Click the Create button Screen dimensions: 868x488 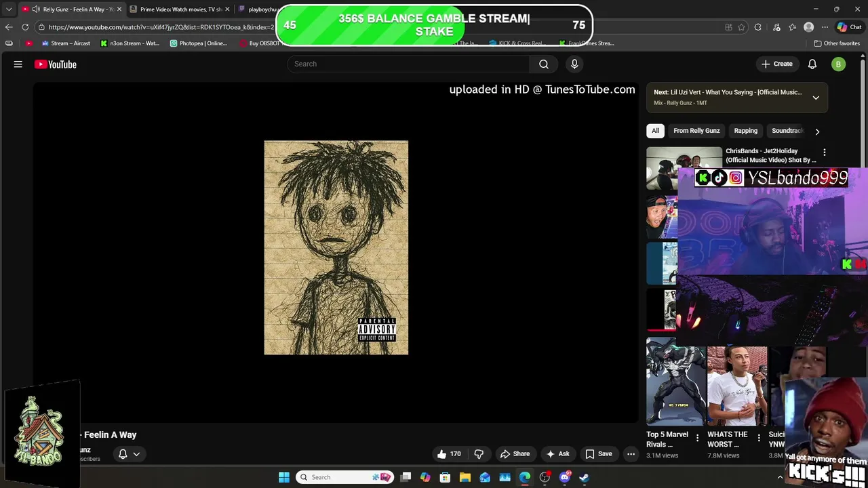776,64
